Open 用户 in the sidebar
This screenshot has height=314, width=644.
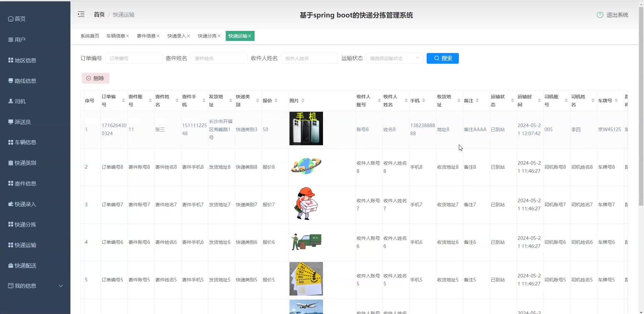coord(35,40)
